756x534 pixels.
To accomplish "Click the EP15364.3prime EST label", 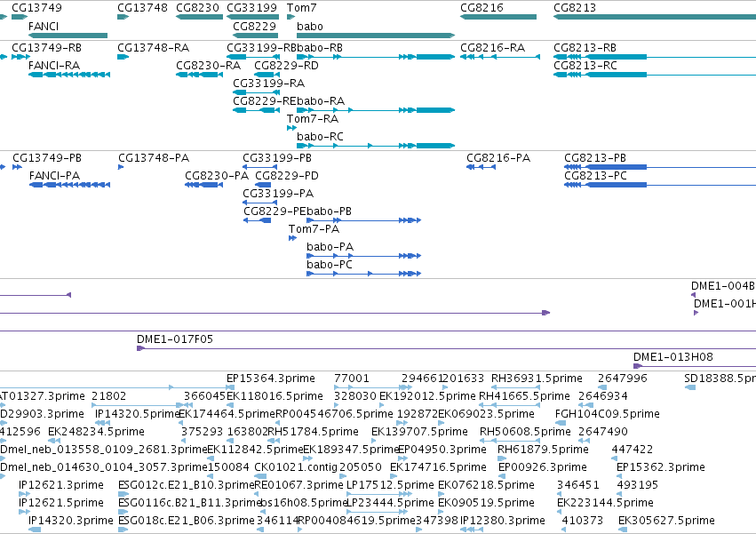I will (x=271, y=379).
